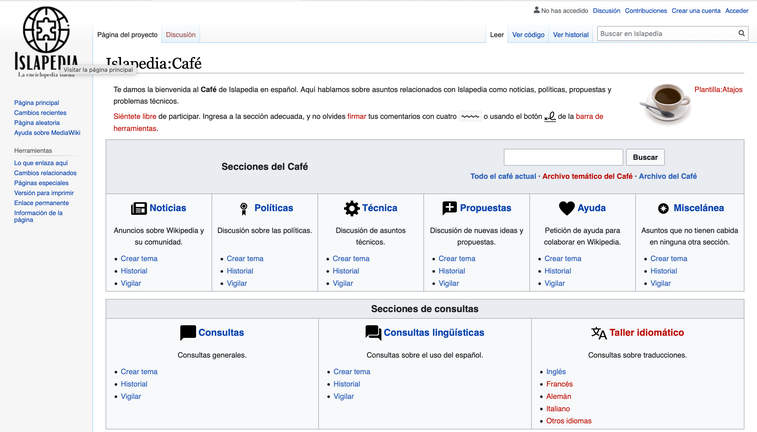Click the heart icon beside Ayuda

click(567, 208)
